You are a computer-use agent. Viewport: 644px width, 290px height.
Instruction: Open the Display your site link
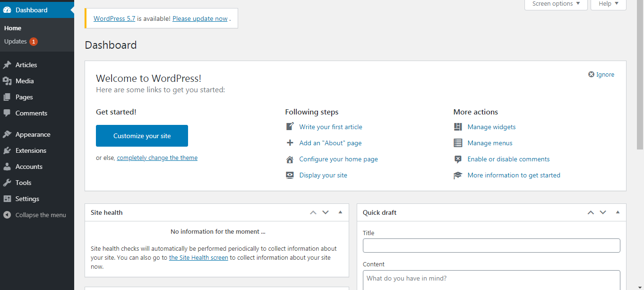coord(323,175)
